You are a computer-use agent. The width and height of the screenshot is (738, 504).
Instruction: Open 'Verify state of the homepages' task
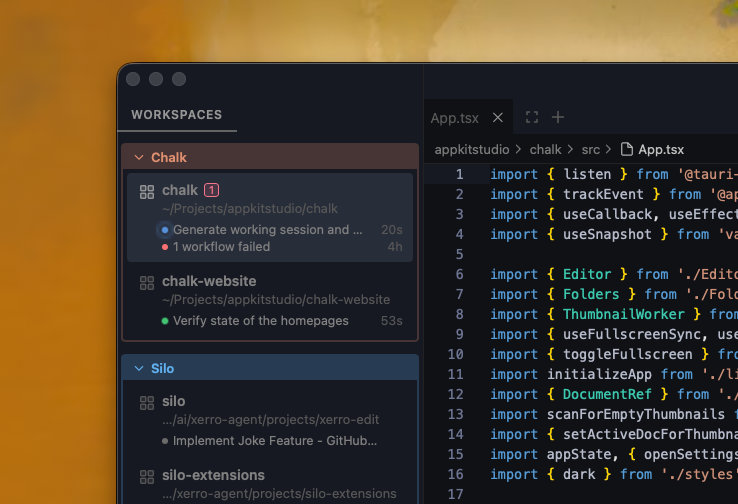click(x=261, y=321)
